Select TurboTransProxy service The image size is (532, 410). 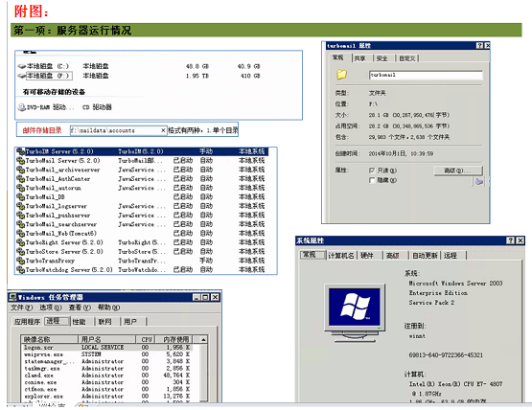coord(142,261)
